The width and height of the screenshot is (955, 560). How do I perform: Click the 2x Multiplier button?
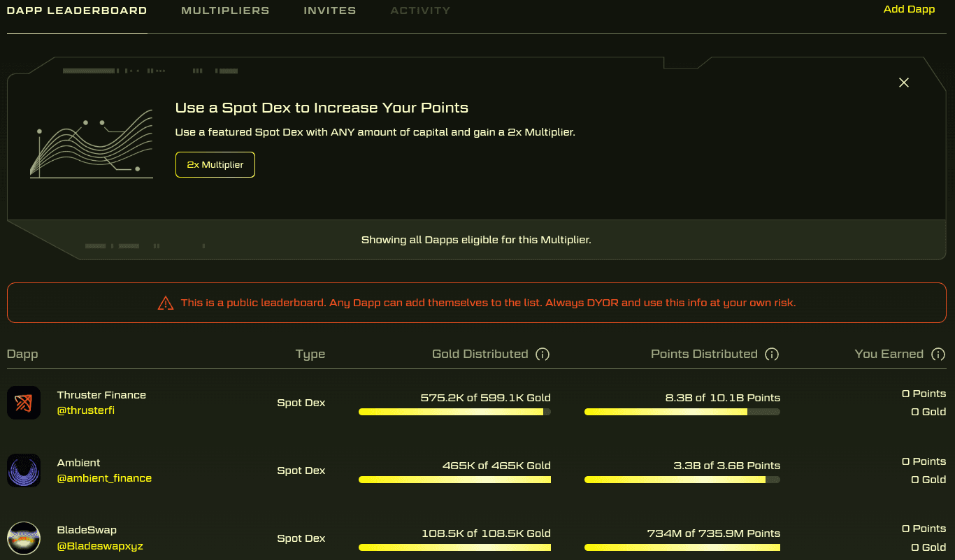point(215,165)
